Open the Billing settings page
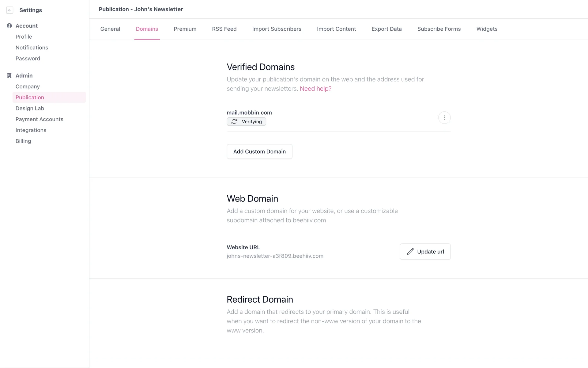Image resolution: width=588 pixels, height=368 pixels. pyautogui.click(x=23, y=141)
